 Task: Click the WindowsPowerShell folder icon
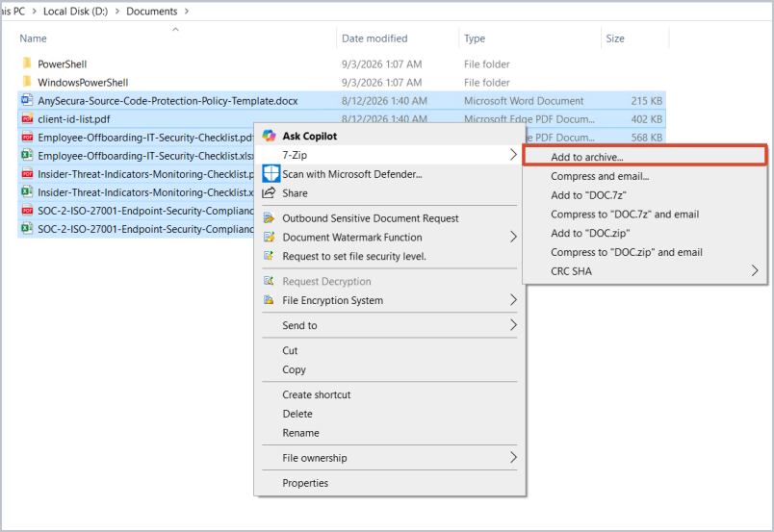27,82
